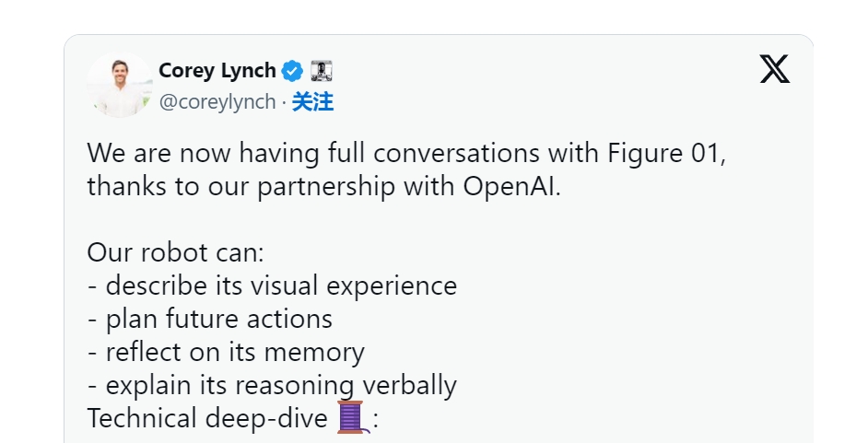Viewport: 868px width, 443px height.
Task: Click "explain its reasoning verbally" bullet
Action: tap(281, 385)
